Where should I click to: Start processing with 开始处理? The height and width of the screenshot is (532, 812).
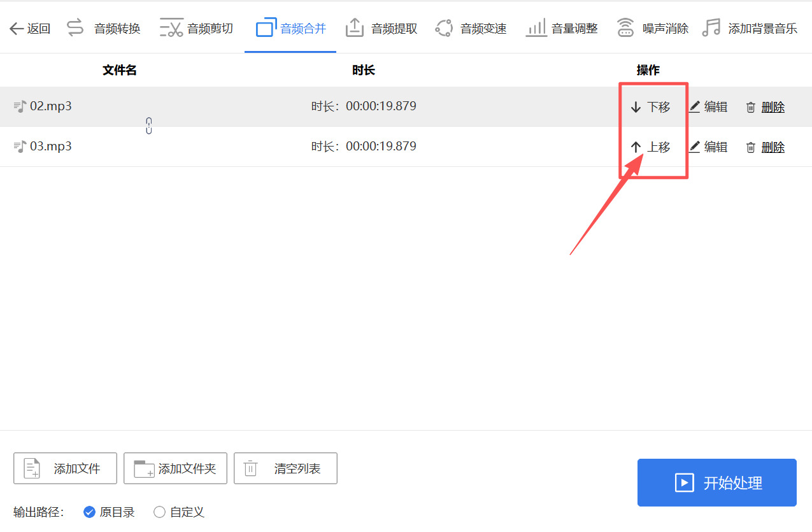[x=717, y=482]
